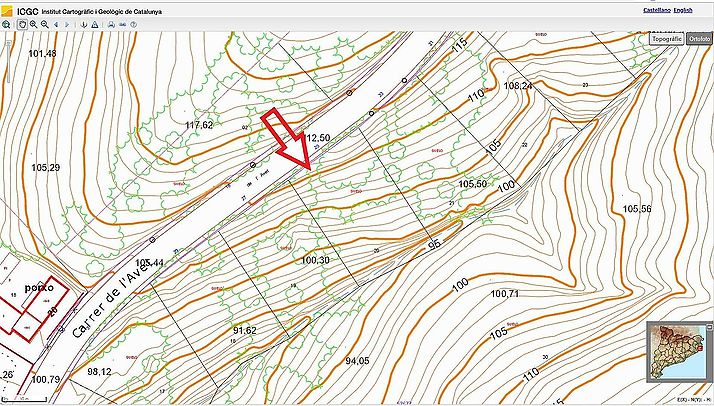The height and width of the screenshot is (406, 714).
Task: Click the link/share icon in toolbar
Action: coord(122,25)
